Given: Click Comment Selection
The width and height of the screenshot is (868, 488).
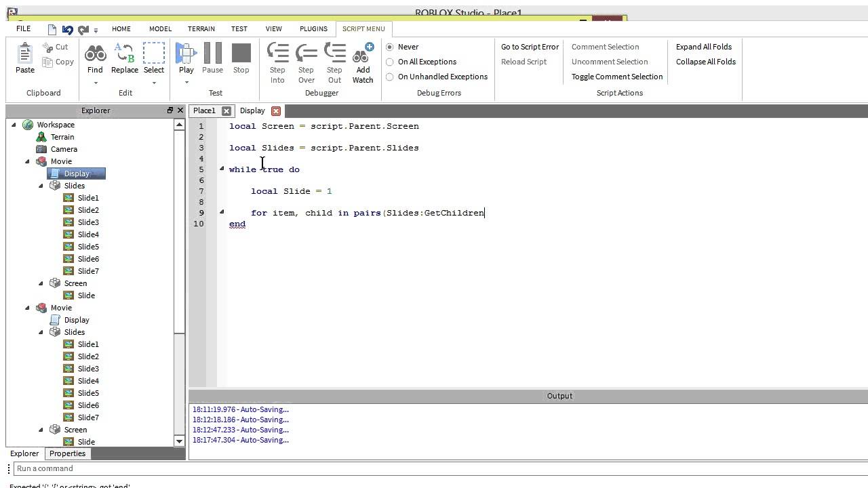Looking at the screenshot, I should pos(605,47).
